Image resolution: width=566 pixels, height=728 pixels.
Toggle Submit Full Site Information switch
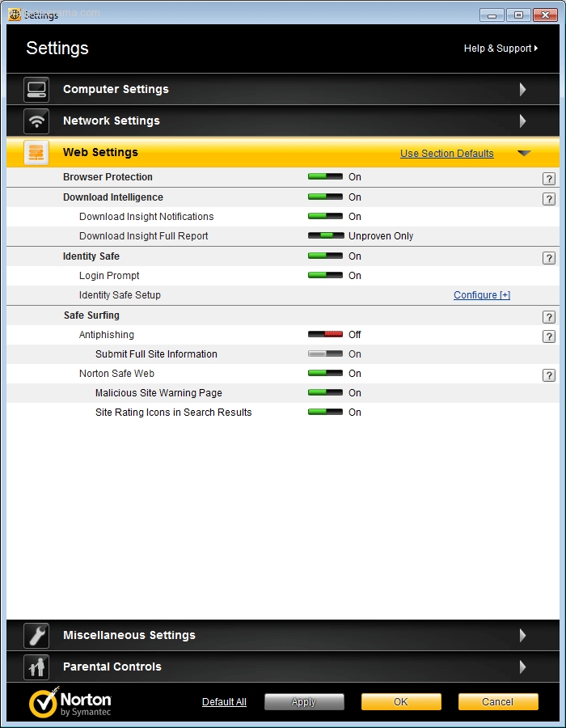click(325, 353)
